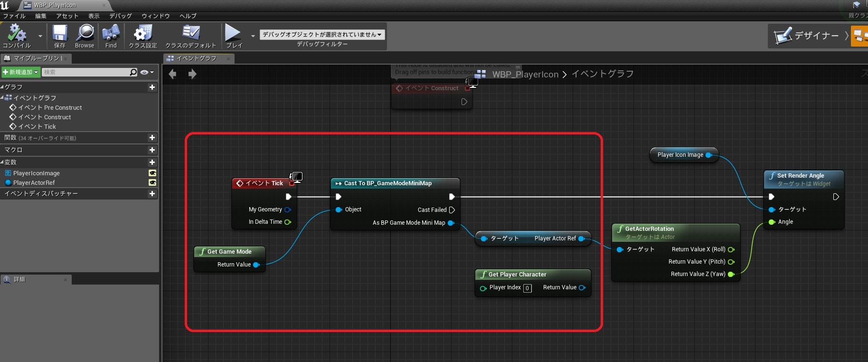Add a new macro with plus icon
The width and height of the screenshot is (868, 362).
tap(152, 150)
